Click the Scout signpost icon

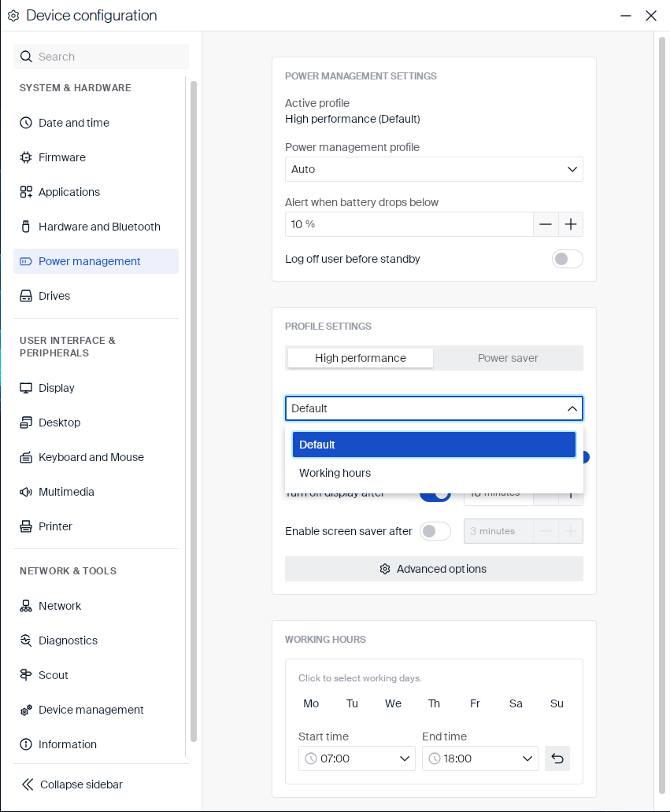click(26, 675)
